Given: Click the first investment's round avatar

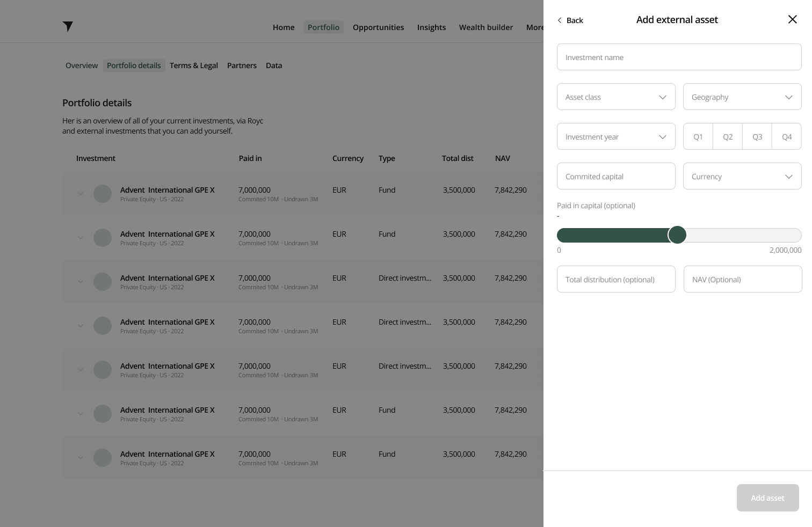Looking at the screenshot, I should click(x=103, y=194).
